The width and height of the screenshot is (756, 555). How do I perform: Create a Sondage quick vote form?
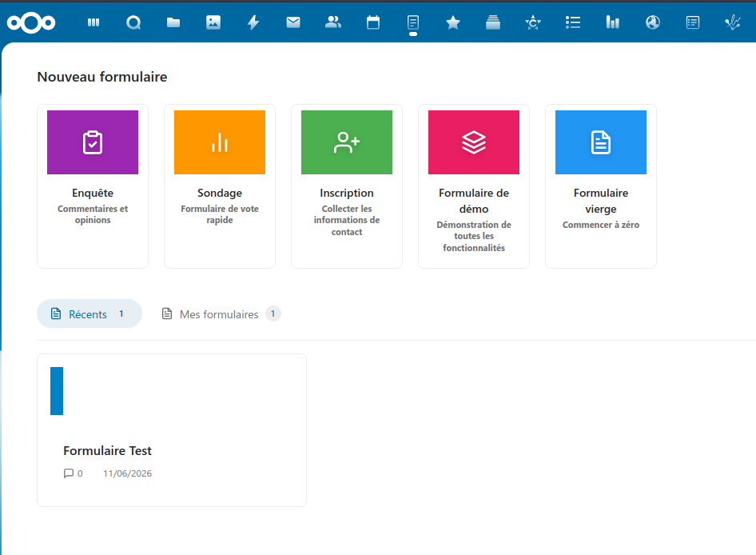pos(220,186)
